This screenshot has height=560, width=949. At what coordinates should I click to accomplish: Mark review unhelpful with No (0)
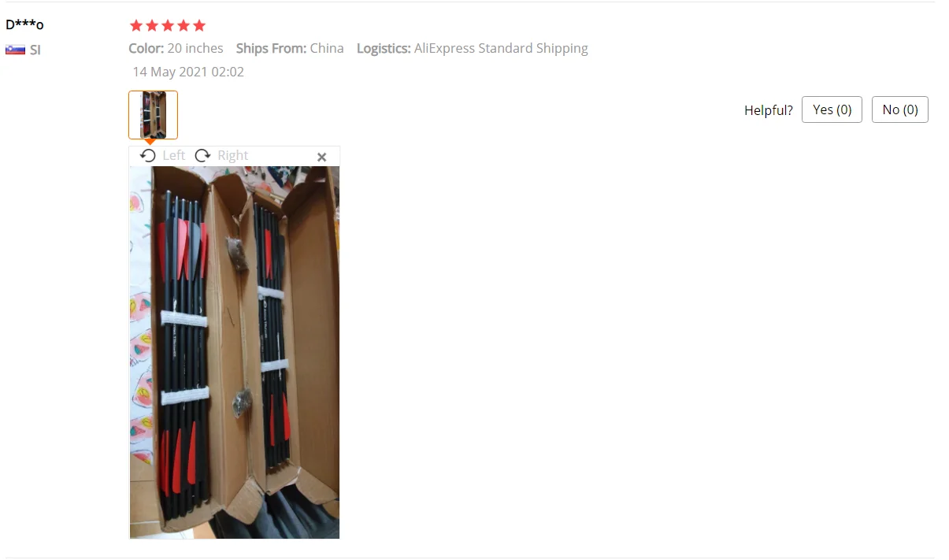(x=900, y=109)
